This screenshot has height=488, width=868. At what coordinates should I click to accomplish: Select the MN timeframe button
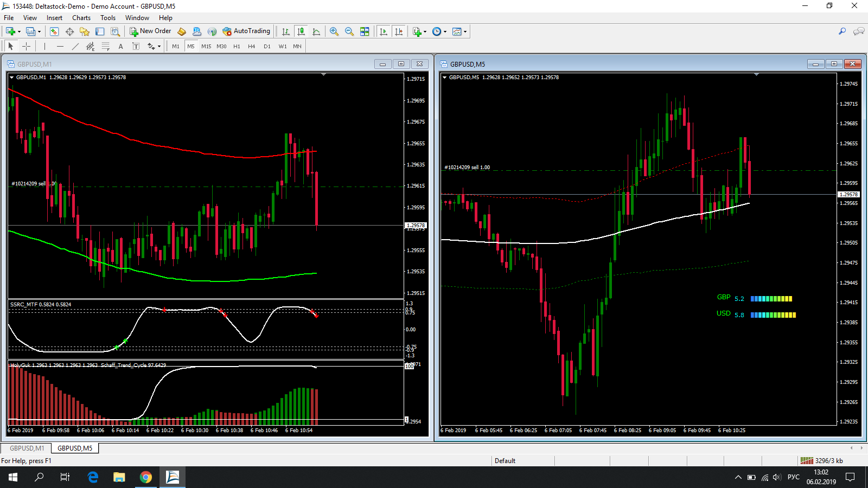coord(297,46)
